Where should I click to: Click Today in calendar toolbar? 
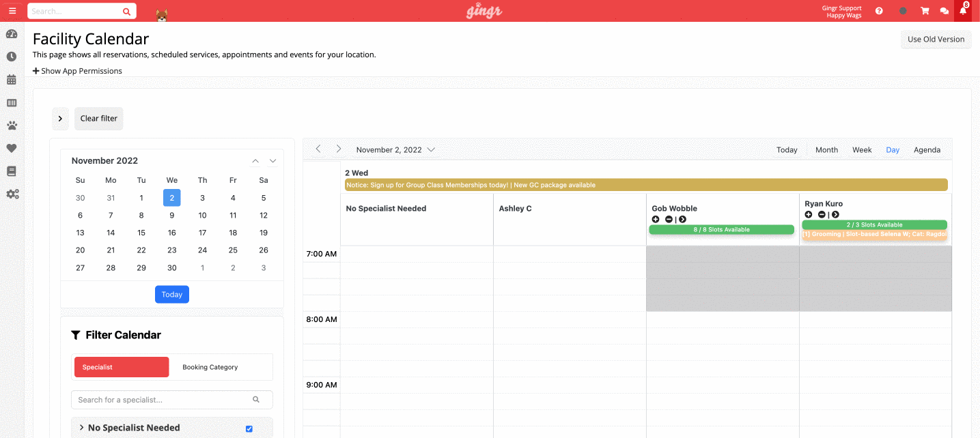tap(787, 149)
